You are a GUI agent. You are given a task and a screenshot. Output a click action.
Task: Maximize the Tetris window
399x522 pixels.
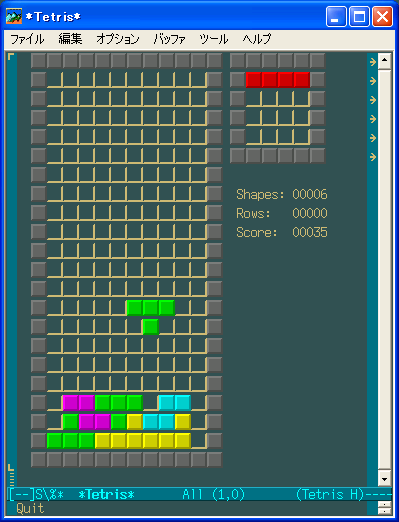(359, 16)
